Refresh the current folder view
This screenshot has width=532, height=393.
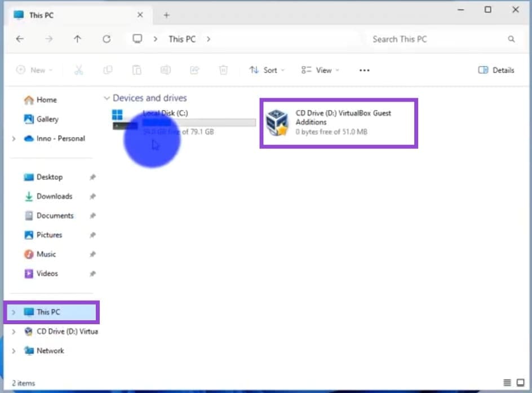[x=107, y=39]
